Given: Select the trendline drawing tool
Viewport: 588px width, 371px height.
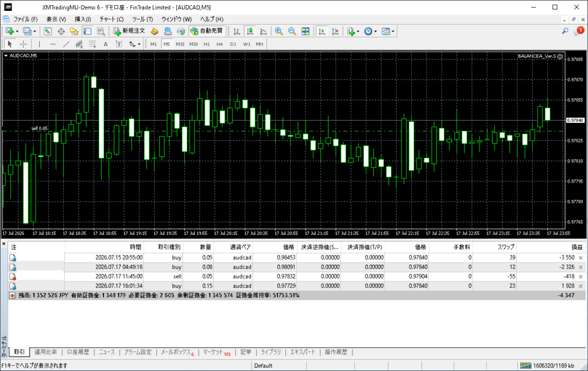Looking at the screenshot, I should pyautogui.click(x=66, y=44).
